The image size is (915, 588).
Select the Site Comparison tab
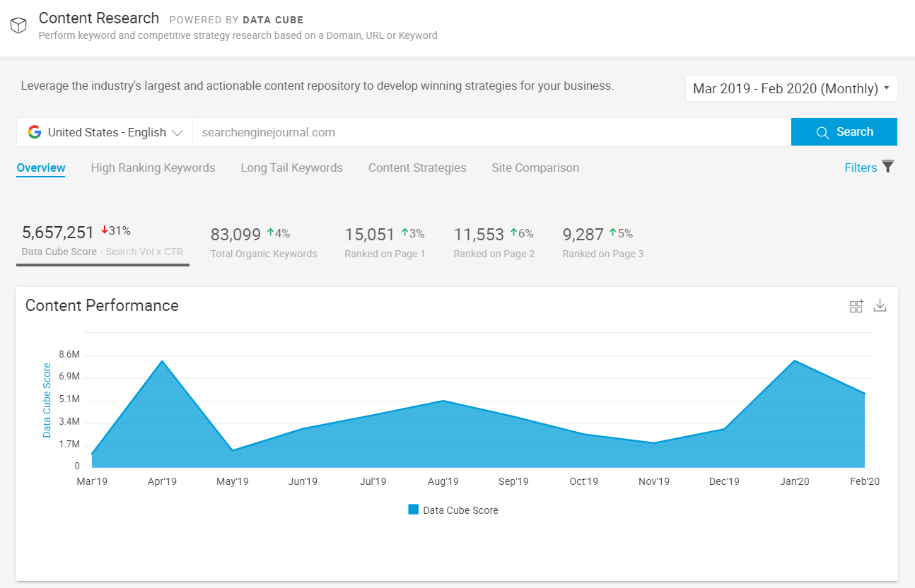coord(535,167)
